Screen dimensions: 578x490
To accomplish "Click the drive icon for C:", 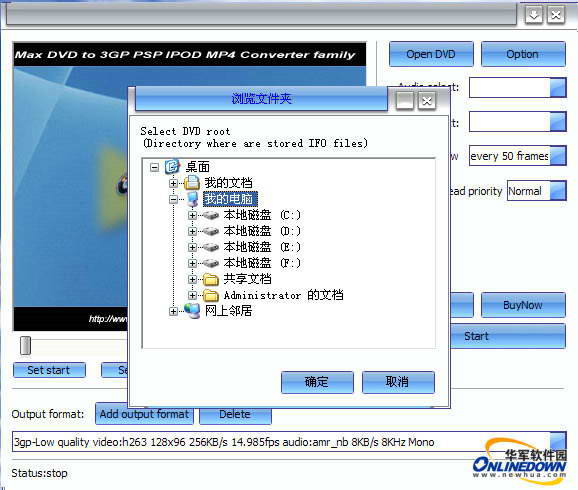I will [x=211, y=215].
